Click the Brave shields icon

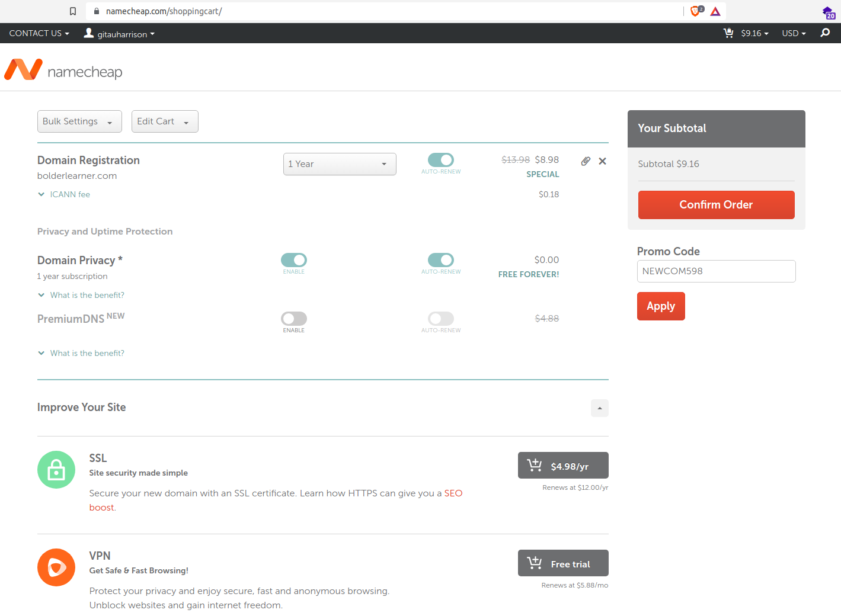tap(696, 11)
